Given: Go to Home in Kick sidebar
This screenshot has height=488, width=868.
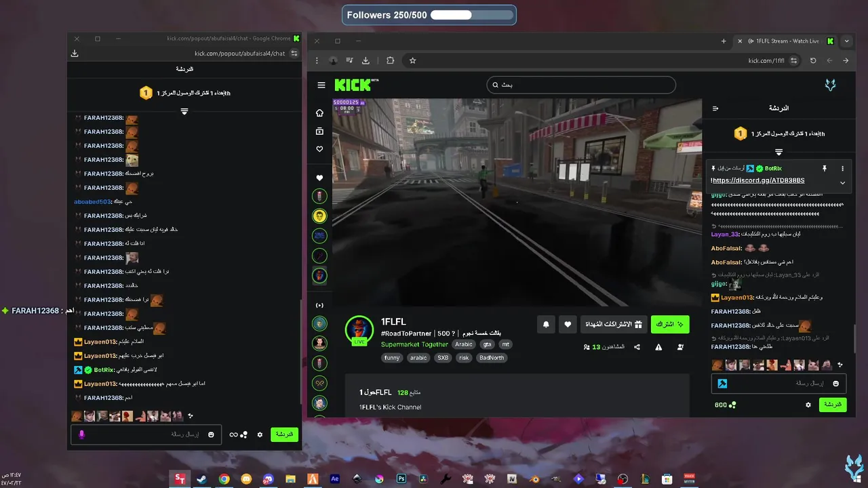Looking at the screenshot, I should 319,113.
